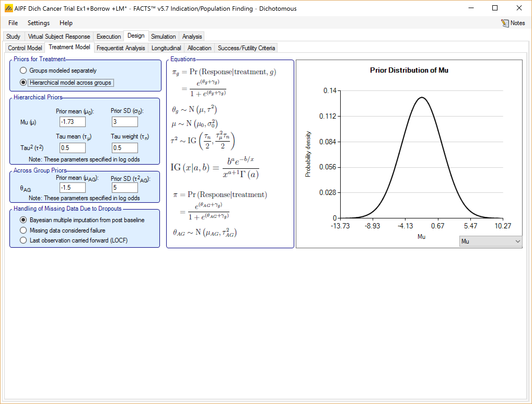Click the Tau weight input field
The height and width of the screenshot is (404, 532).
pyautogui.click(x=125, y=148)
